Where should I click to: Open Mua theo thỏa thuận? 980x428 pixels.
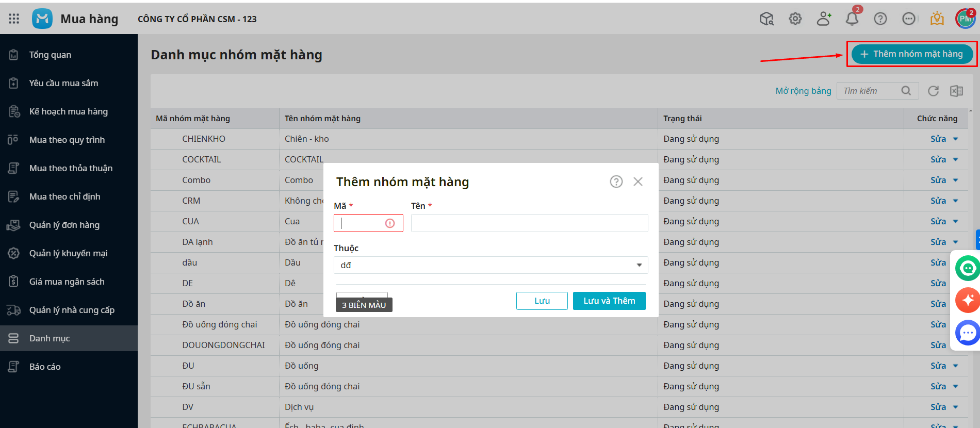(69, 168)
